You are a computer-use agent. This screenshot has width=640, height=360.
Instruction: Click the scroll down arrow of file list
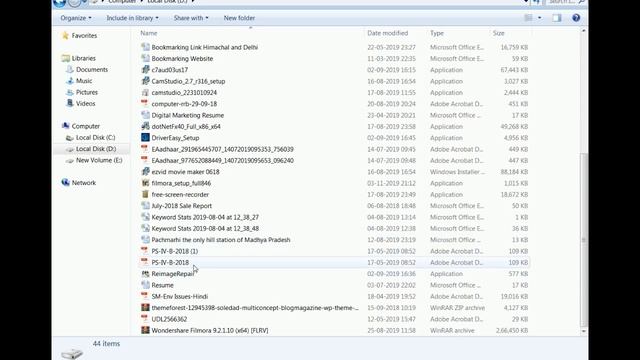583,331
